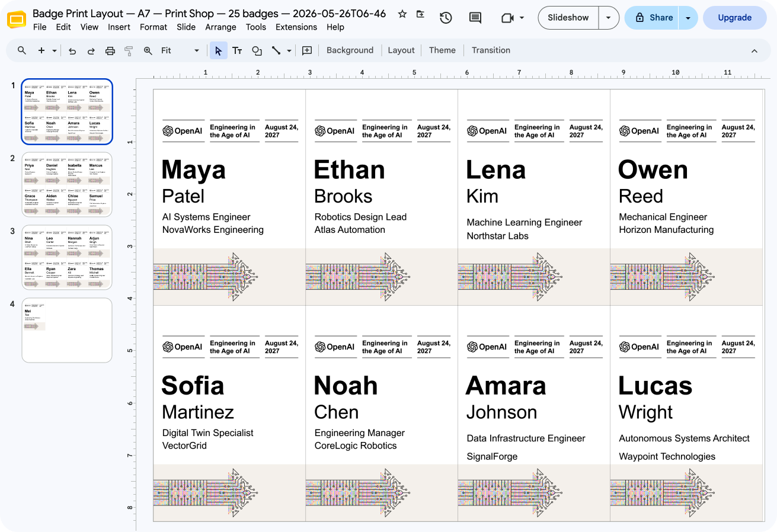This screenshot has height=532, width=777.
Task: Click the Theme toolbar button
Action: (442, 50)
